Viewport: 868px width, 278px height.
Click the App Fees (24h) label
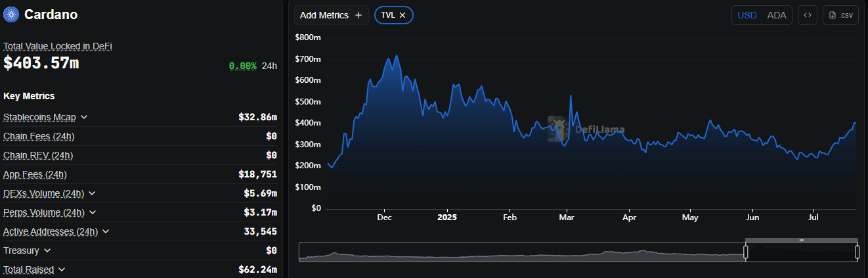pyautogui.click(x=35, y=174)
